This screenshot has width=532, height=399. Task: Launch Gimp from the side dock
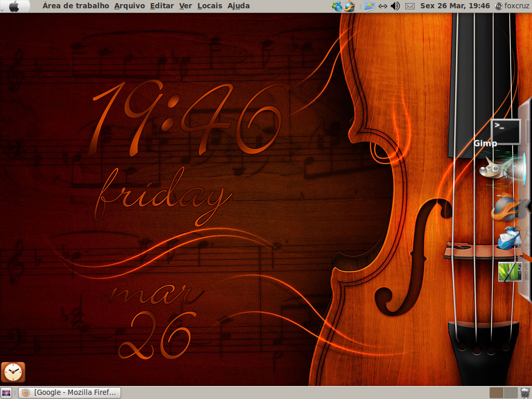click(x=495, y=168)
